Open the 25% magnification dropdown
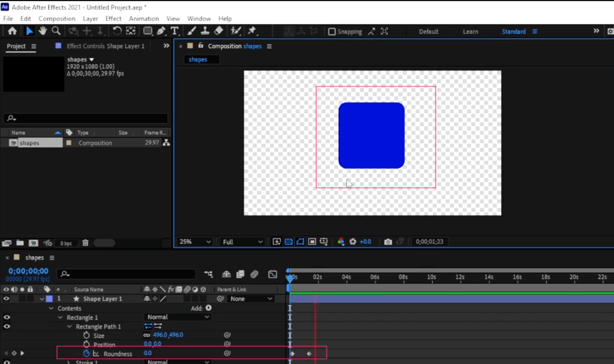 pyautogui.click(x=193, y=241)
